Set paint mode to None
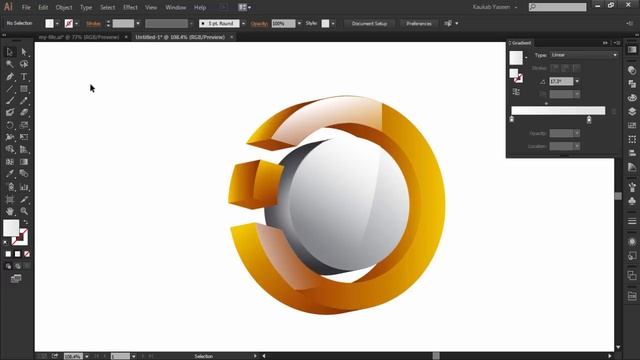Image resolution: width=640 pixels, height=360 pixels. 27,254
